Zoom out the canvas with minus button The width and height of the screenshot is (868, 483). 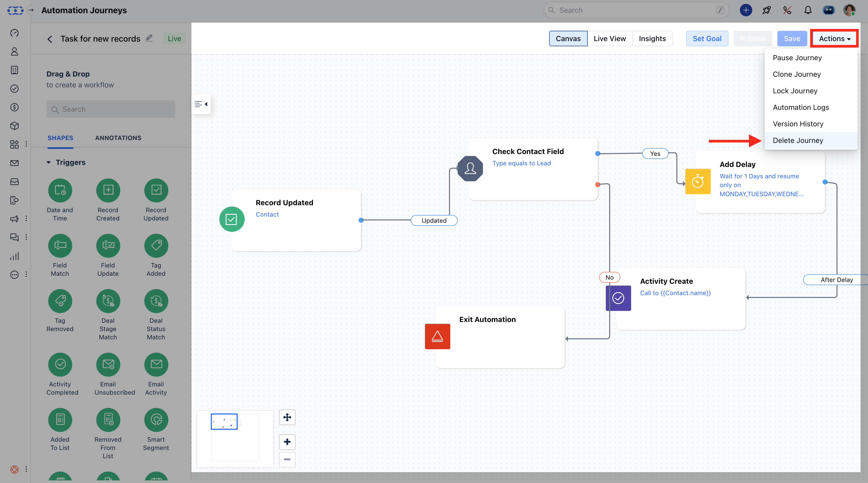pyautogui.click(x=287, y=459)
